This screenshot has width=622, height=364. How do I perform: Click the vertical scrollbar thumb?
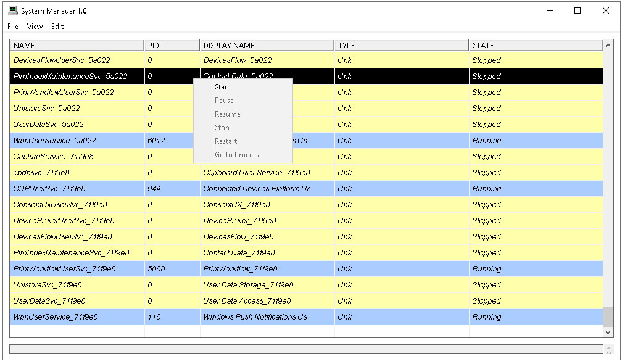pyautogui.click(x=608, y=316)
